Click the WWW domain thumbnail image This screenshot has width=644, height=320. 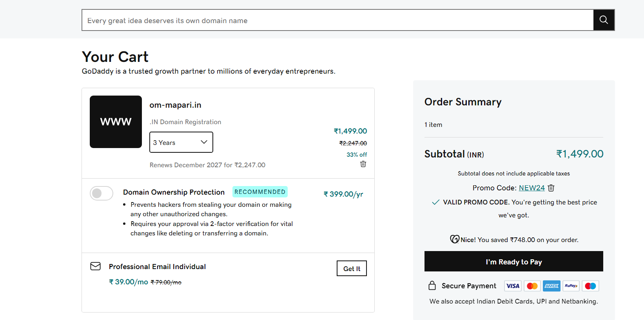point(116,122)
